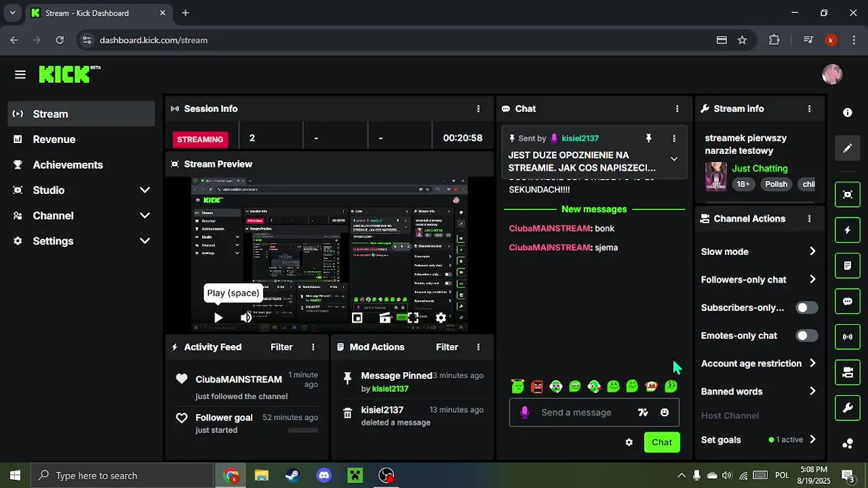Open stream preview player settings gear
This screenshot has width=868, height=488.
click(441, 317)
